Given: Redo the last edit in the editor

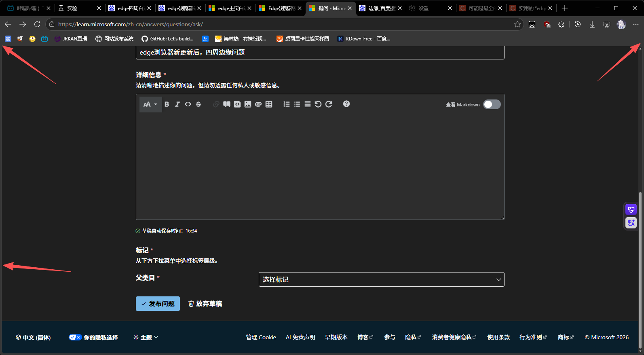Looking at the screenshot, I should 329,104.
